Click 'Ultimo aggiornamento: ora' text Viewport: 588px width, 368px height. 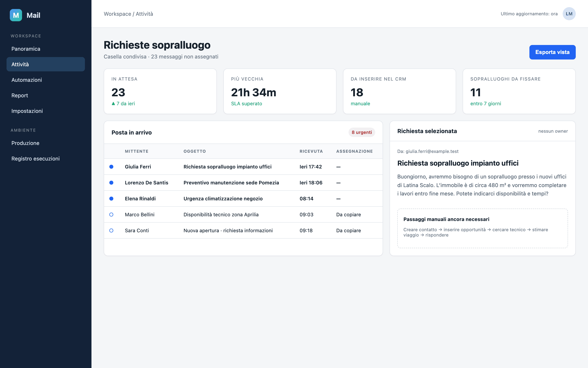tap(529, 14)
